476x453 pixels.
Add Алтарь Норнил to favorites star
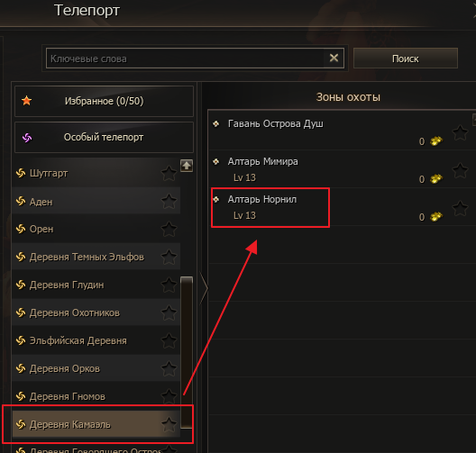click(460, 209)
